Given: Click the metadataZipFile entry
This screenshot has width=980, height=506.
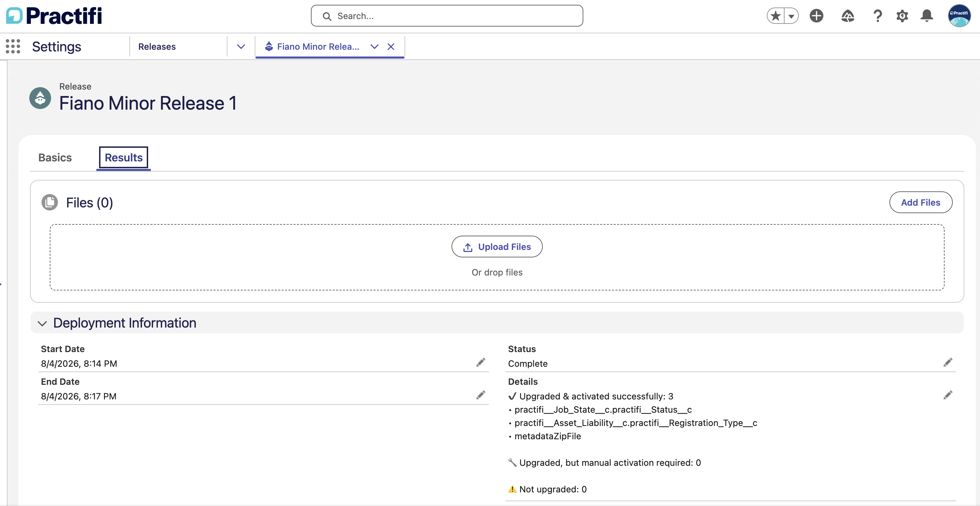Looking at the screenshot, I should tap(548, 437).
